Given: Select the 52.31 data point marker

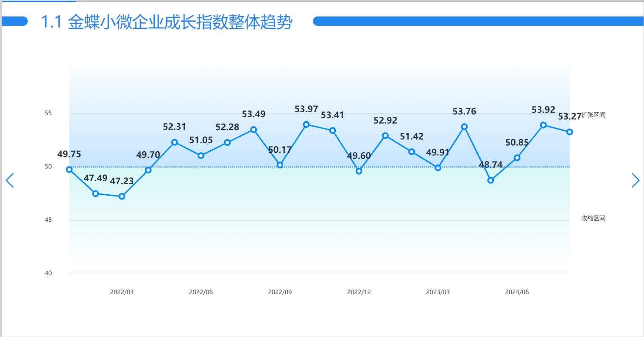Looking at the screenshot, I should tap(175, 142).
